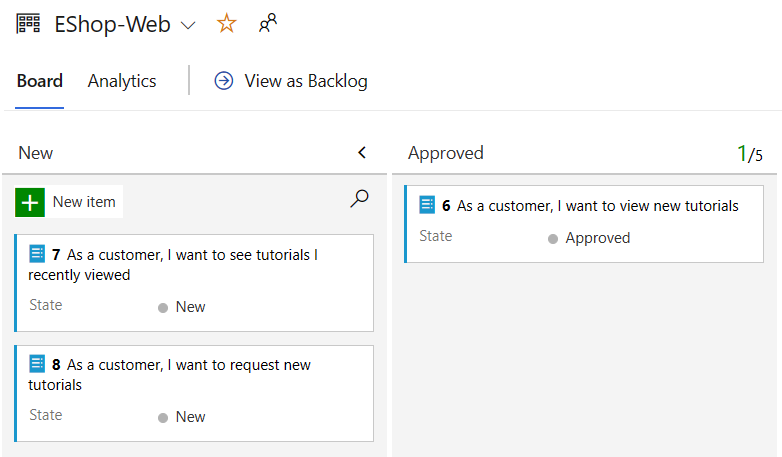This screenshot has width=782, height=457.
Task: Open the team members icon
Action: coord(267,24)
